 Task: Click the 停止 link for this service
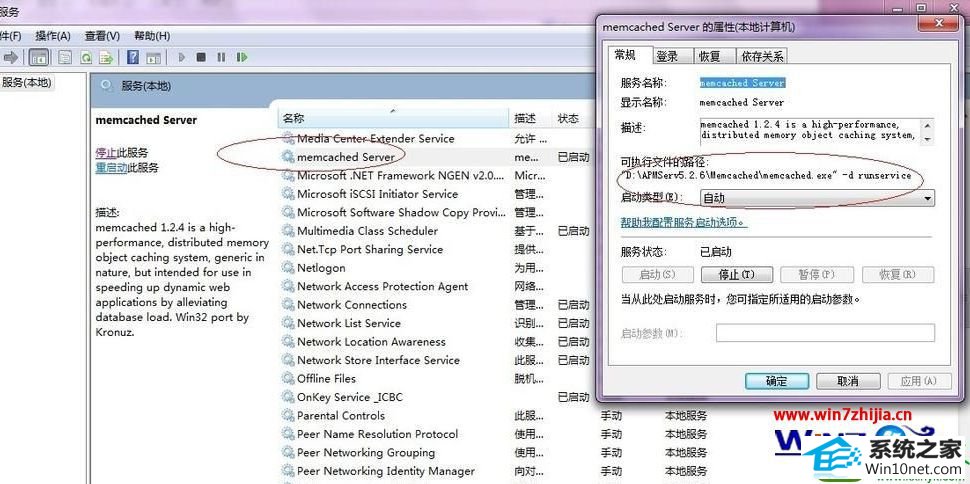(x=106, y=152)
